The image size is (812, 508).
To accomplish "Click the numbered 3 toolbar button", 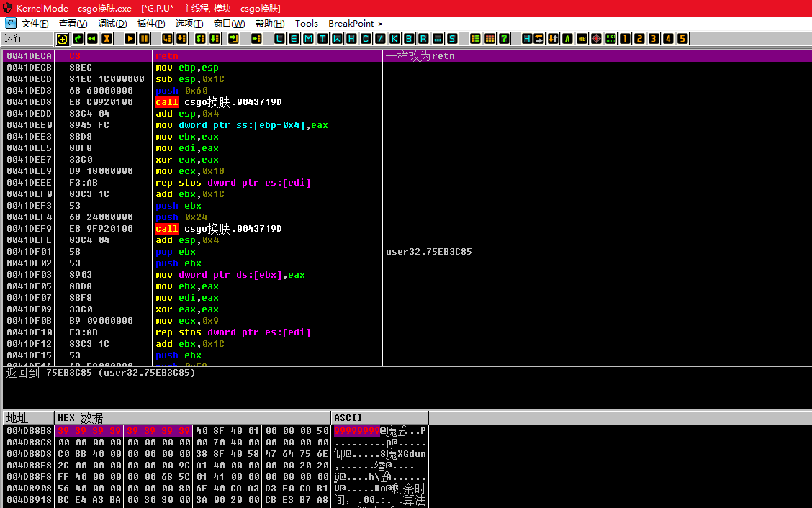I will [x=654, y=39].
